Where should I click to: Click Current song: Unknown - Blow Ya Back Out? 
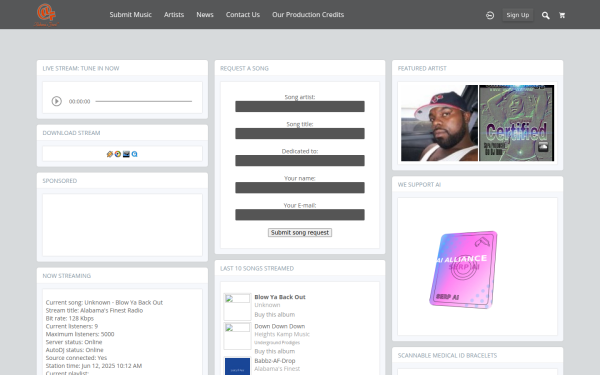click(x=104, y=302)
